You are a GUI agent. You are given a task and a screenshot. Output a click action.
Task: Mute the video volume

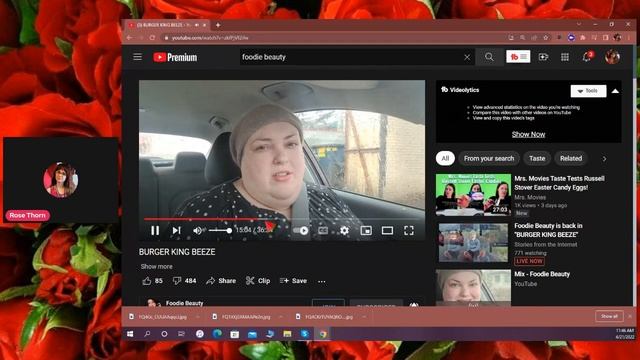click(x=198, y=231)
